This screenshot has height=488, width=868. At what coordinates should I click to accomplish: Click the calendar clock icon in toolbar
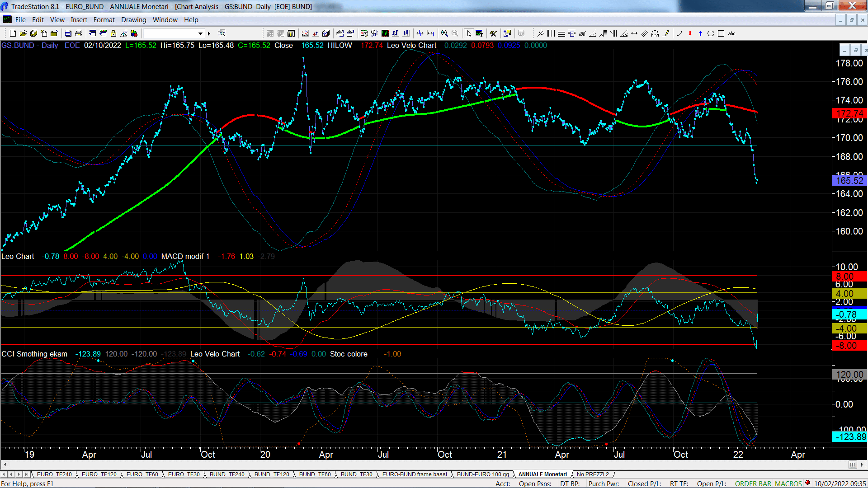pyautogui.click(x=364, y=33)
